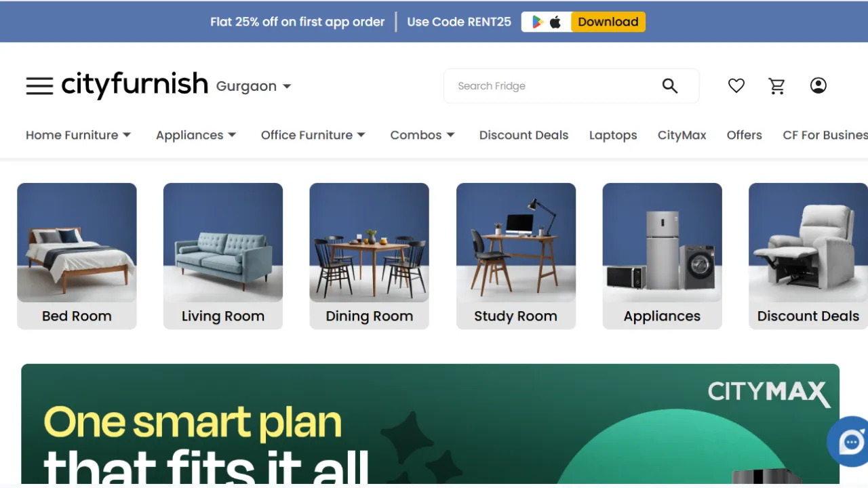Open the user account profile icon
Viewport: 868px width, 488px height.
coord(818,85)
